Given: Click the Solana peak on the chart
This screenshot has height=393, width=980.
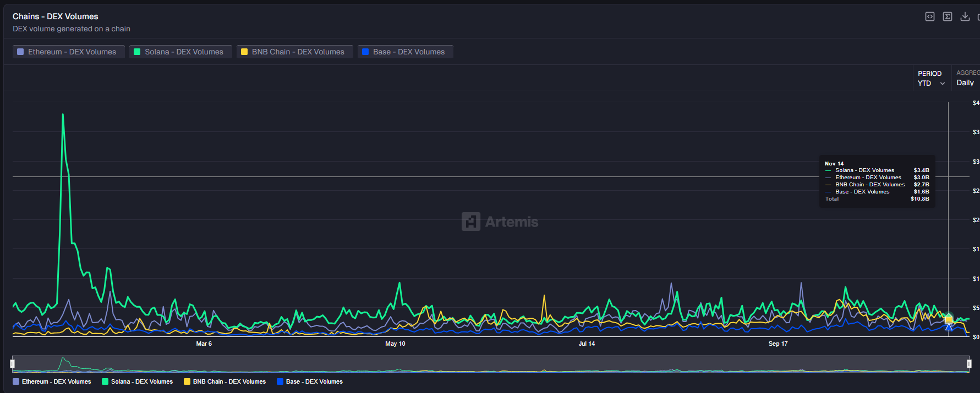Looking at the screenshot, I should pos(63,114).
